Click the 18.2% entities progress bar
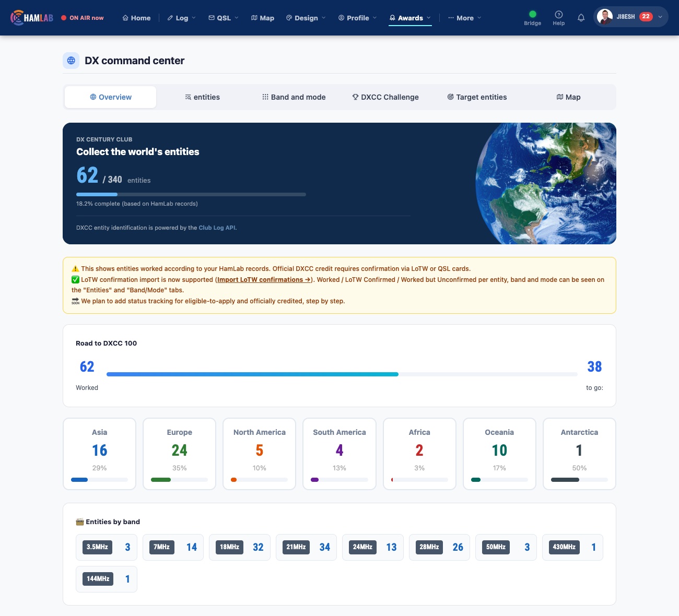The width and height of the screenshot is (679, 616). [x=191, y=194]
